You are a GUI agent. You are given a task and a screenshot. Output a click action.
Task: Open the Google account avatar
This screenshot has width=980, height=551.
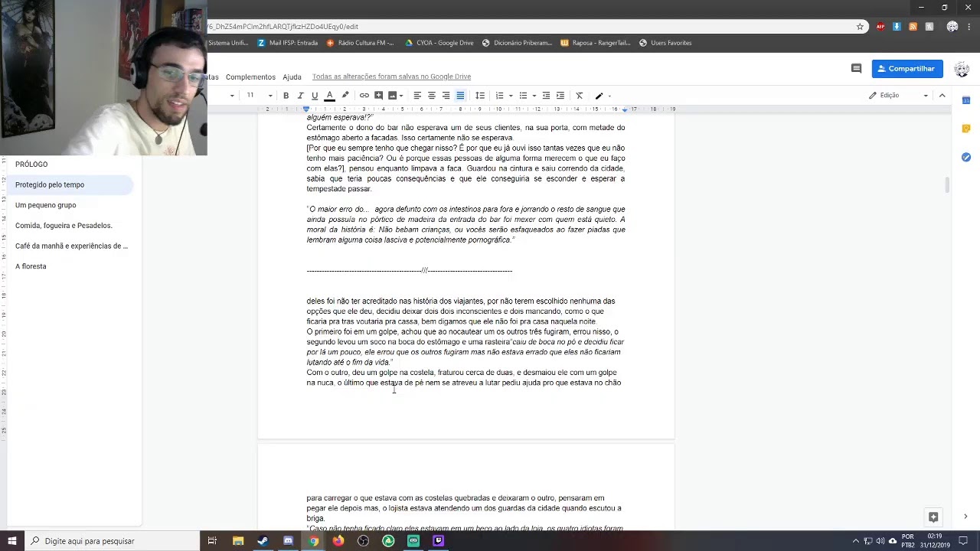(962, 69)
